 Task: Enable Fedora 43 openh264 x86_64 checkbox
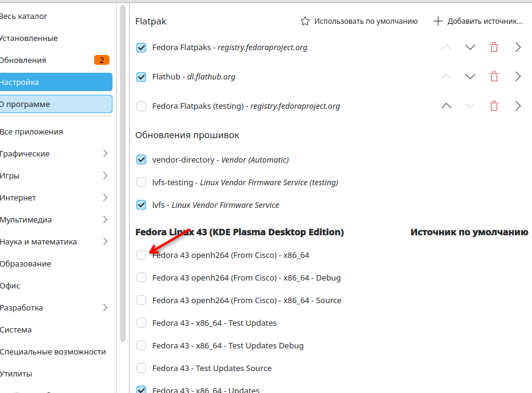click(141, 255)
